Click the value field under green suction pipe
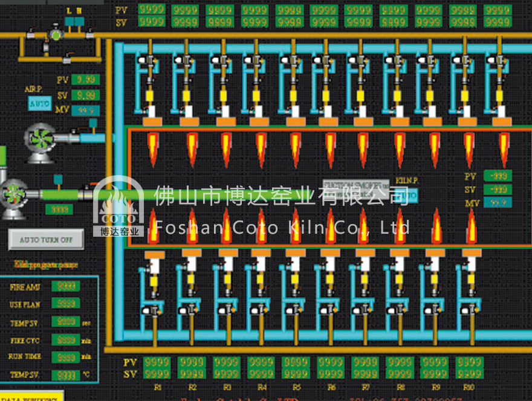 point(59,210)
